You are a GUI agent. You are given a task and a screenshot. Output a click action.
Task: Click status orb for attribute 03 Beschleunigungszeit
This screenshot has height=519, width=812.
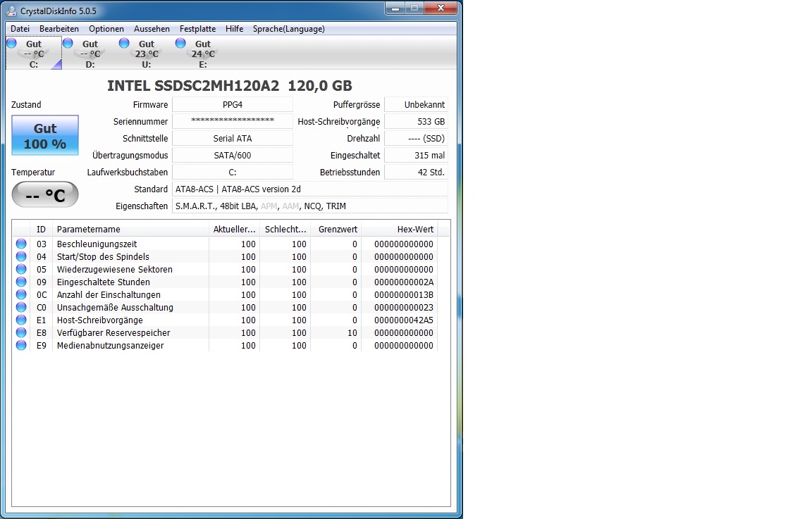point(21,244)
